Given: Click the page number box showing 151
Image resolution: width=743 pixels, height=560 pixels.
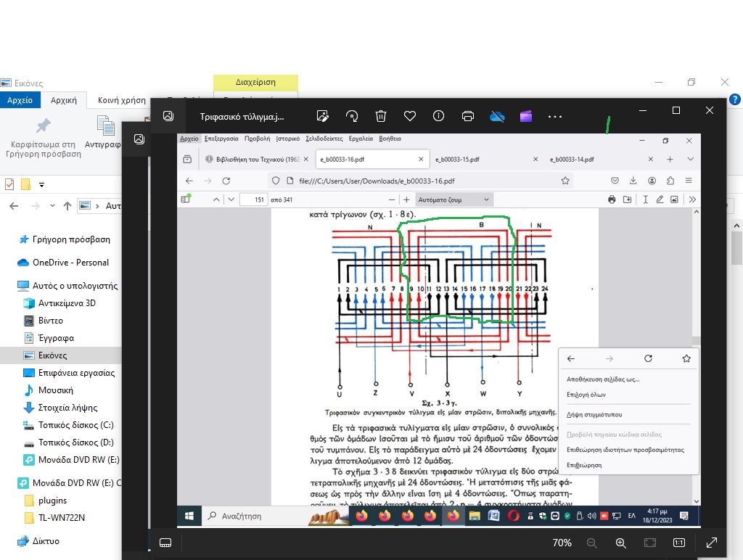Looking at the screenshot, I should (254, 200).
